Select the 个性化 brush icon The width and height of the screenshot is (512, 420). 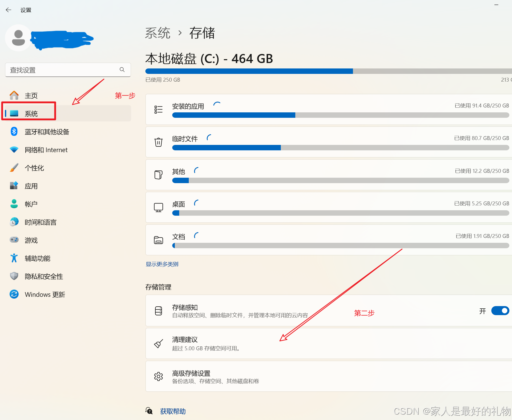click(14, 168)
